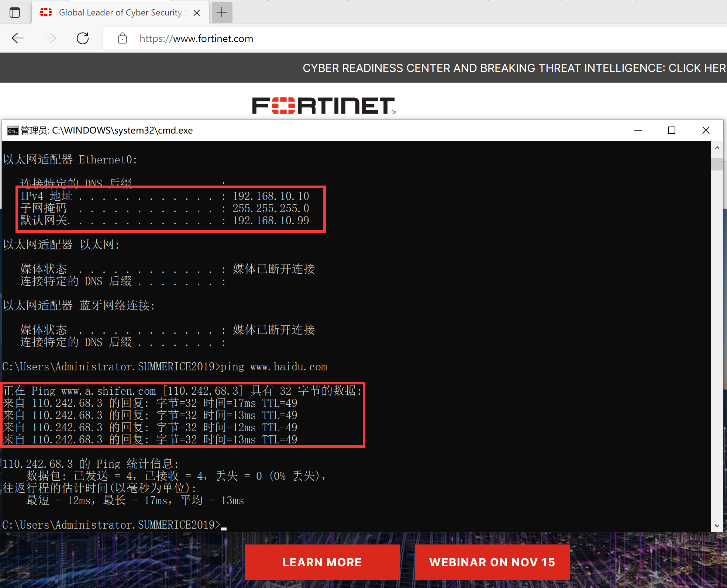Click the browser forward arrow
Screen dimensions: 727x588
tap(50, 38)
